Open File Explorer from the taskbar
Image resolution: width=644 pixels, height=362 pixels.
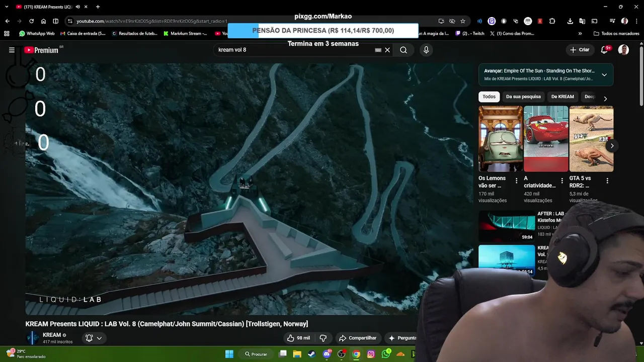click(297, 354)
